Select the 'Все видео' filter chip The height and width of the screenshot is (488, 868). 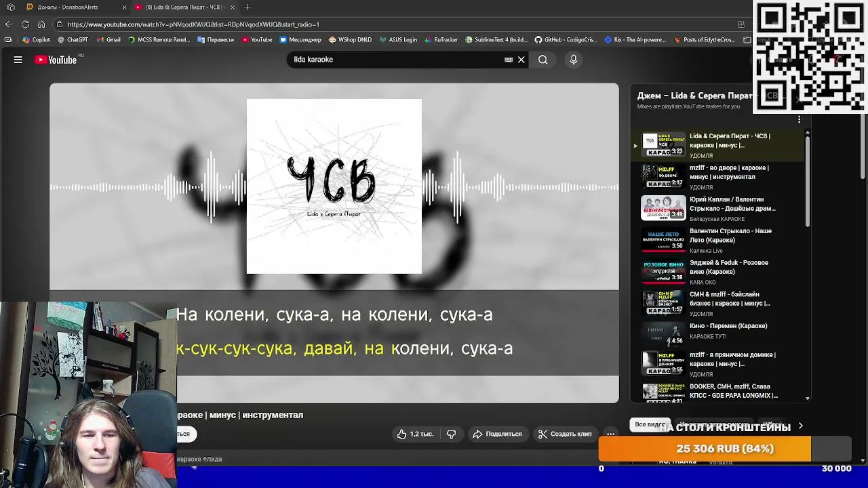pyautogui.click(x=650, y=424)
